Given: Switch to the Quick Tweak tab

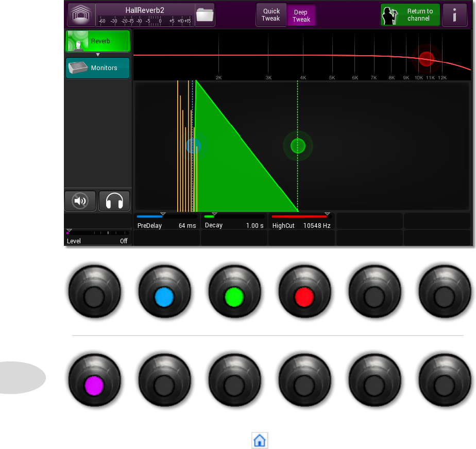Looking at the screenshot, I should pyautogui.click(x=271, y=14).
